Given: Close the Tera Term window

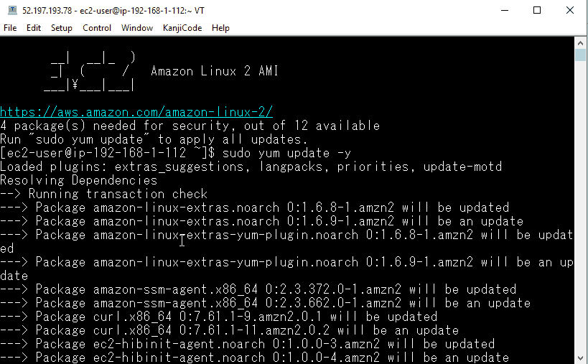Looking at the screenshot, I should tap(570, 10).
